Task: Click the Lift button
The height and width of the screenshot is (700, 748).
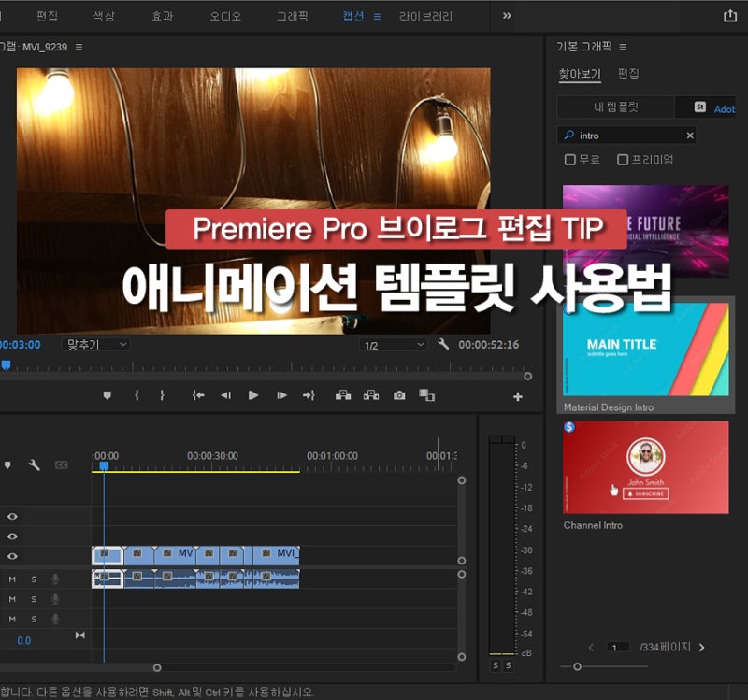Action: (343, 395)
